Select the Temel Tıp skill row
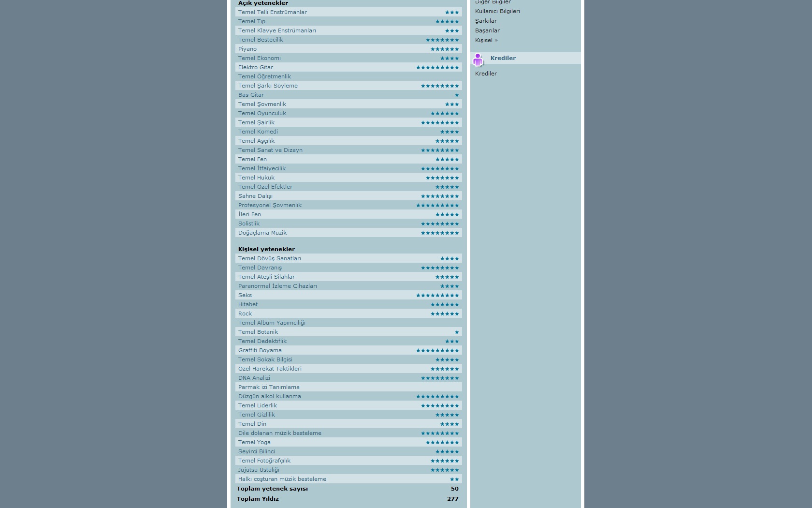This screenshot has height=508, width=812. [251, 21]
